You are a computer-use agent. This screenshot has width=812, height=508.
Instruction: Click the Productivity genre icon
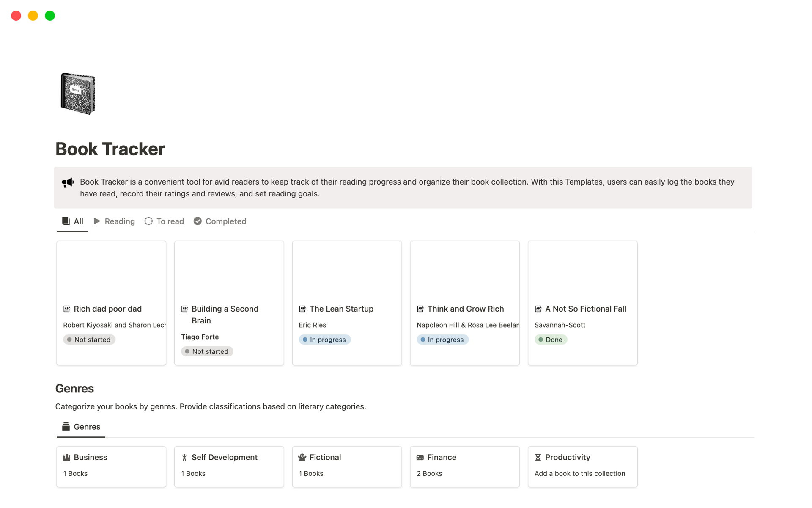click(x=538, y=457)
